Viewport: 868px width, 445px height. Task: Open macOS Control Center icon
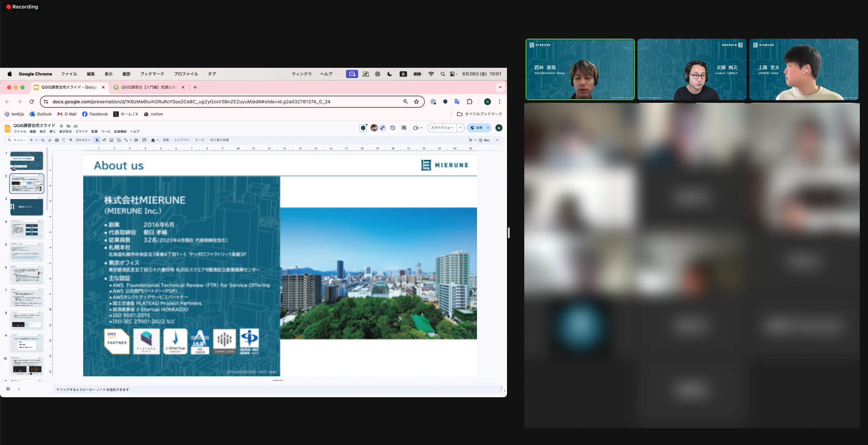click(x=452, y=74)
